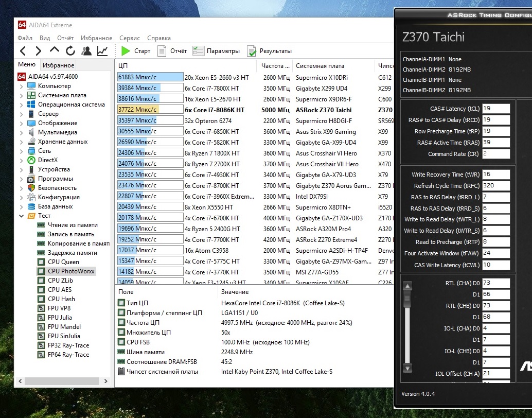This screenshot has height=418, width=532.
Task: Open Параметры settings toolbar button
Action: (x=216, y=51)
